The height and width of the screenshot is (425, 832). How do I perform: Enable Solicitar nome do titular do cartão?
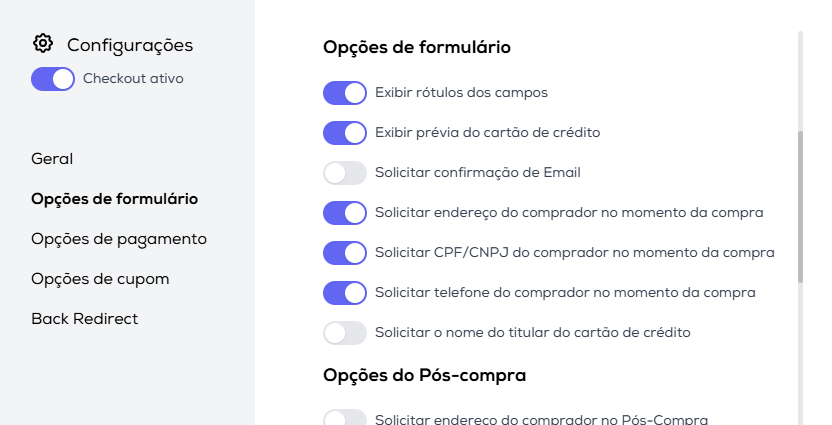pos(345,332)
